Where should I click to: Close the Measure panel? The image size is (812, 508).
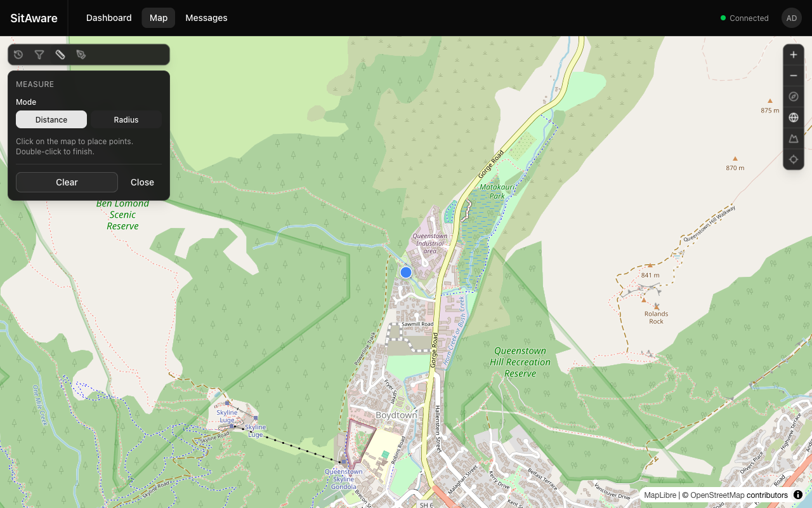[142, 182]
